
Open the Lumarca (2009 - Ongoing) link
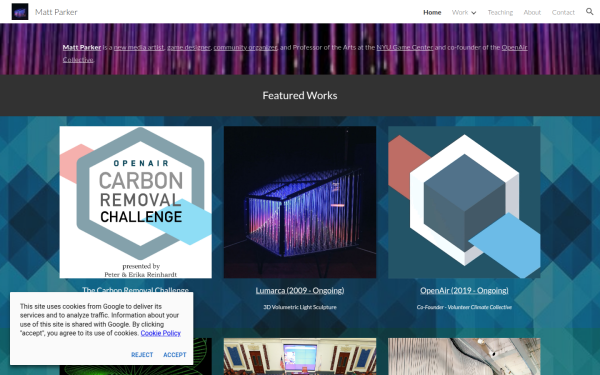pyautogui.click(x=300, y=290)
